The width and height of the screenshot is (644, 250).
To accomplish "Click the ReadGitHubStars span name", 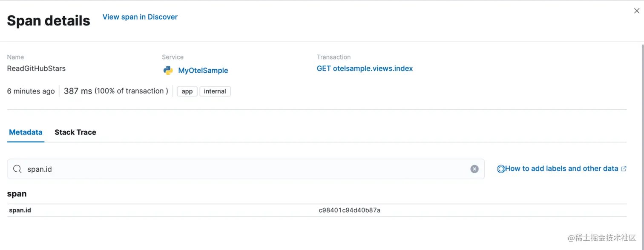I will pyautogui.click(x=36, y=68).
